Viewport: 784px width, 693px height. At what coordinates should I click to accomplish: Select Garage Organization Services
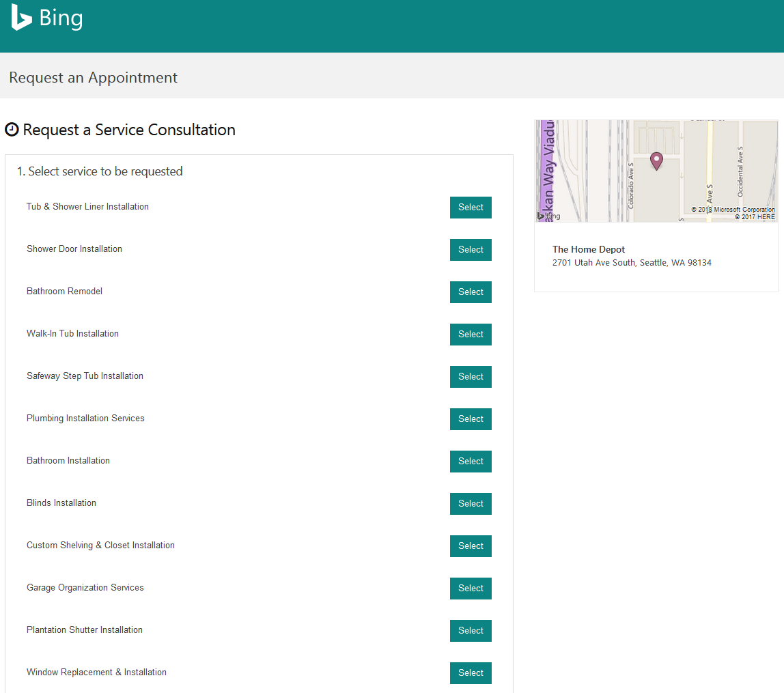(471, 589)
